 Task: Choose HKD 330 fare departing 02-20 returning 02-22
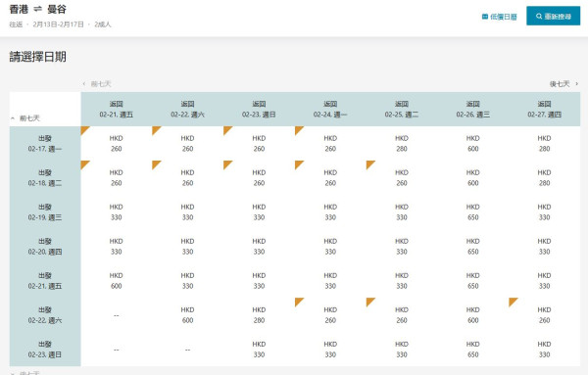pos(187,247)
